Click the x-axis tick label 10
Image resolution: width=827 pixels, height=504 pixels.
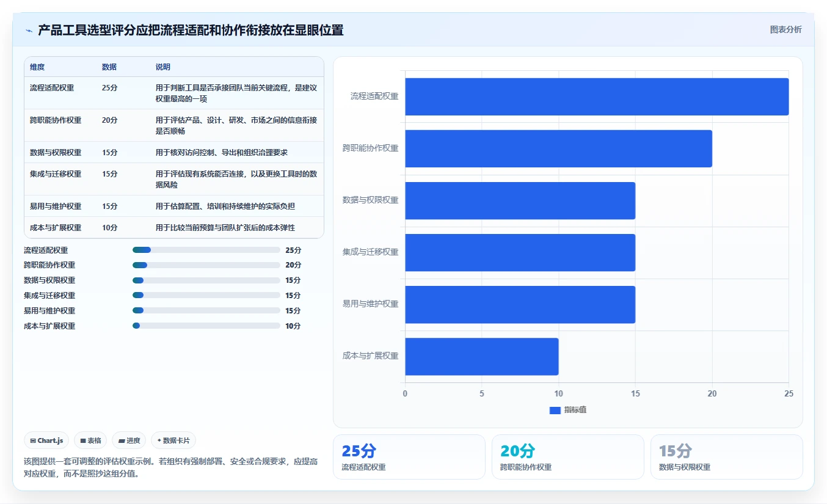[x=558, y=393]
